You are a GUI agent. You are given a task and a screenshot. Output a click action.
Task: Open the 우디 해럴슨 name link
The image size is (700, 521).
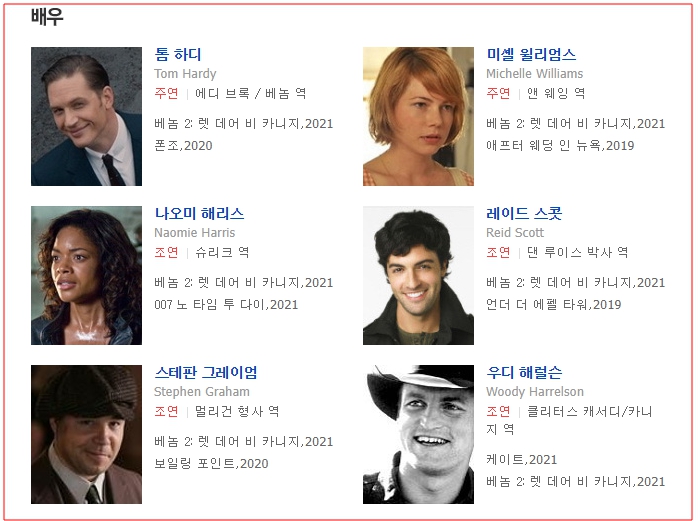point(524,372)
